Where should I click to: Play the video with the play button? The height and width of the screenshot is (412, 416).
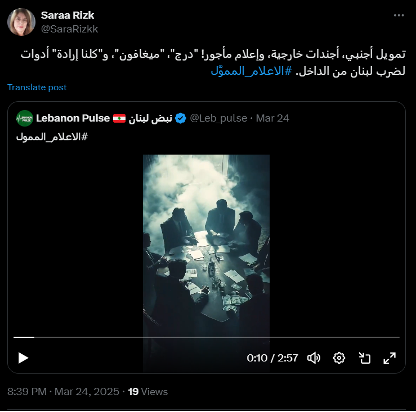[23, 358]
